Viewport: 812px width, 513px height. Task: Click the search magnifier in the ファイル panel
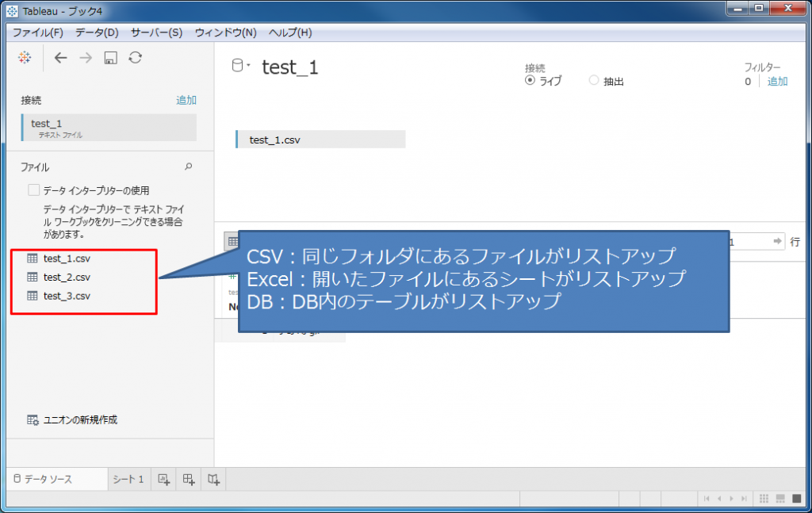coord(188,167)
